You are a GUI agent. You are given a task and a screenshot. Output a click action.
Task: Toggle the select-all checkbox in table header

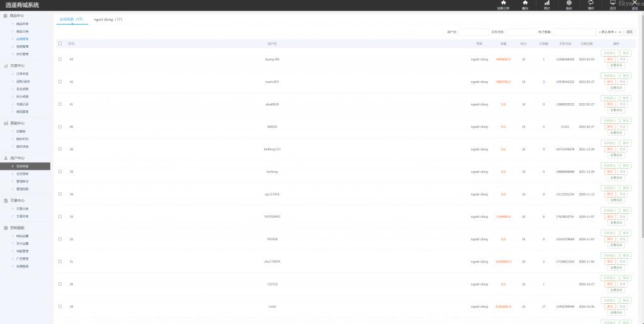(x=60, y=43)
